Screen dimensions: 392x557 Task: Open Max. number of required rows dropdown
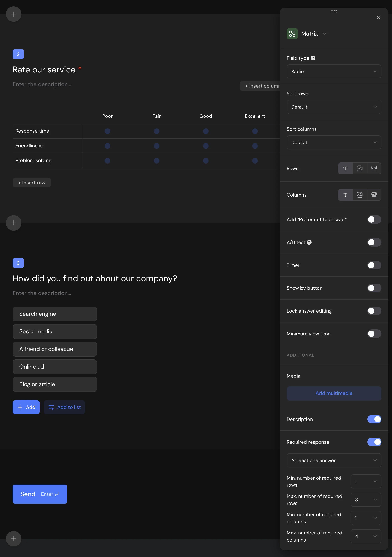(366, 500)
